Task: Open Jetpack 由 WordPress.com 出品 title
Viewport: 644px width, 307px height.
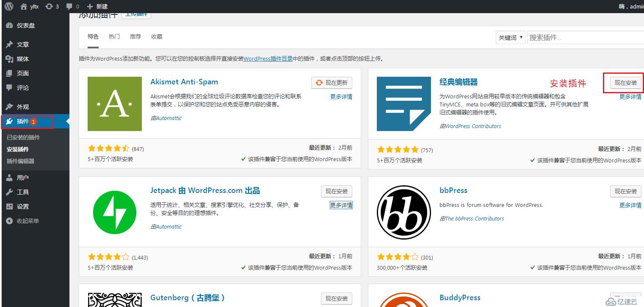Action: pos(205,190)
